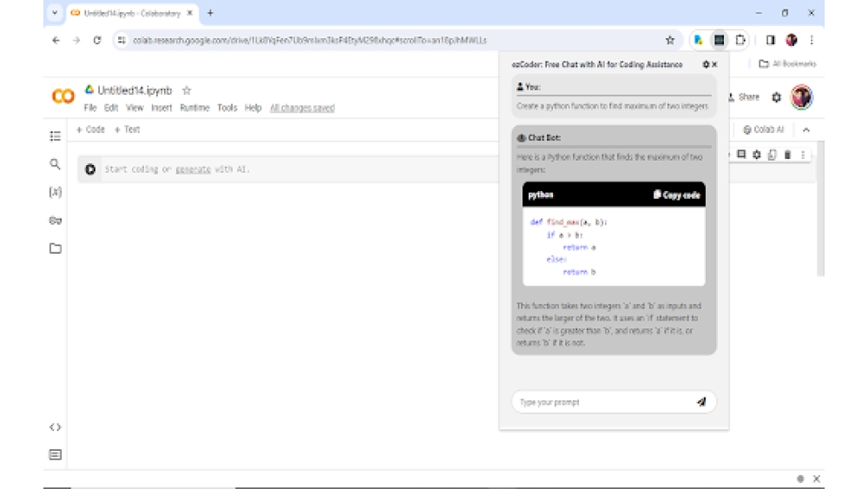This screenshot has width=868, height=489.
Task: Mirror cell in a tab
Action: pyautogui.click(x=773, y=155)
